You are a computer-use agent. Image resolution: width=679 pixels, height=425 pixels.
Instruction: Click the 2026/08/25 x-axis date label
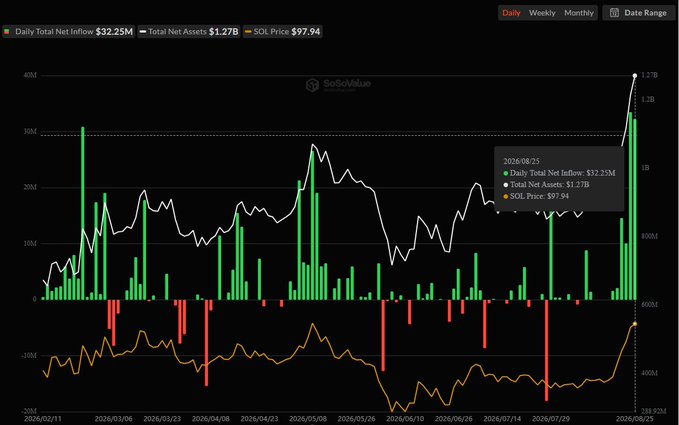[634, 419]
